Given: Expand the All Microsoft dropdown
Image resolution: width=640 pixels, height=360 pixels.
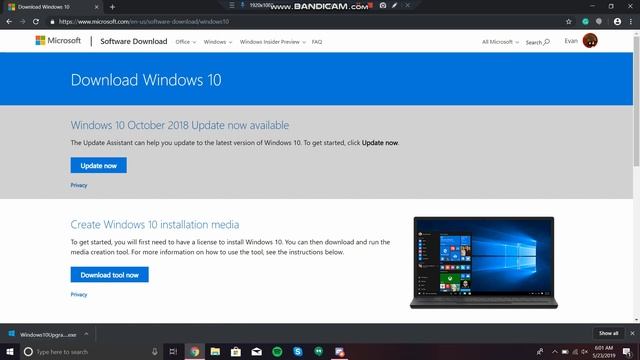Looking at the screenshot, I should click(x=500, y=42).
